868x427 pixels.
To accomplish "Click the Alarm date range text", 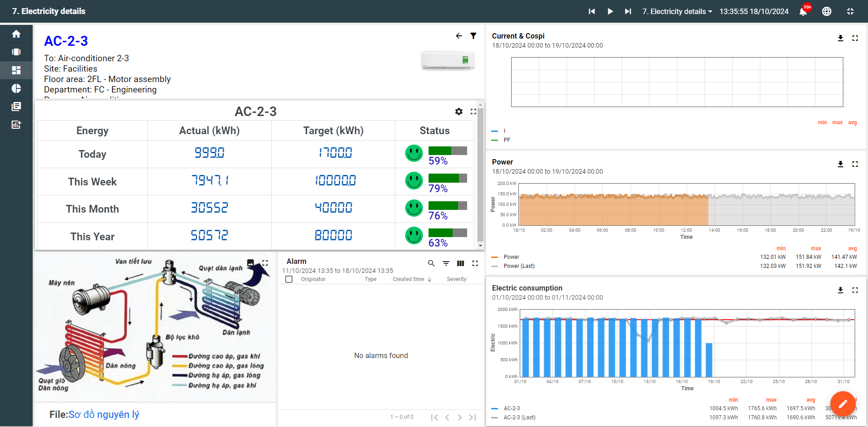I will click(x=337, y=271).
